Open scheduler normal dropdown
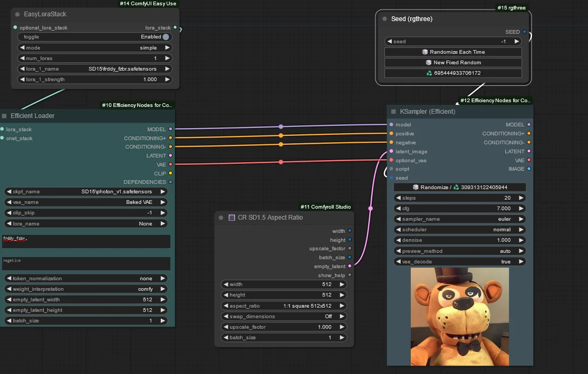The height and width of the screenshot is (374, 588). click(460, 229)
